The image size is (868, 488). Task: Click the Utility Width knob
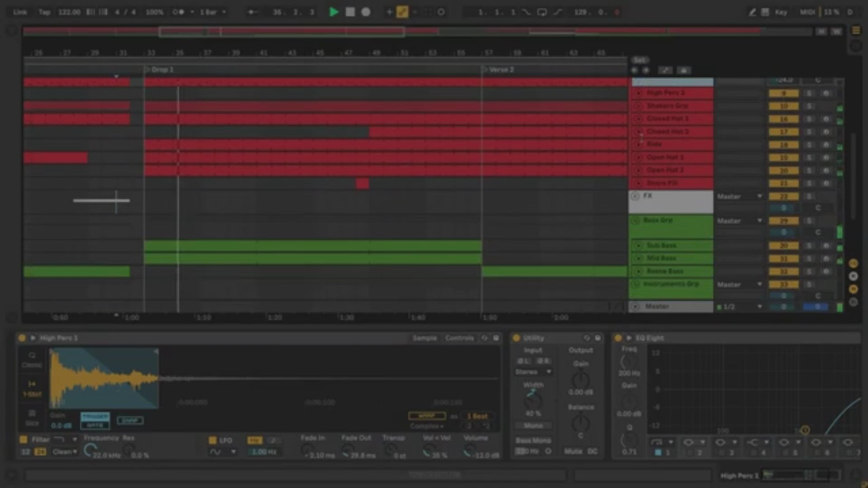533,399
